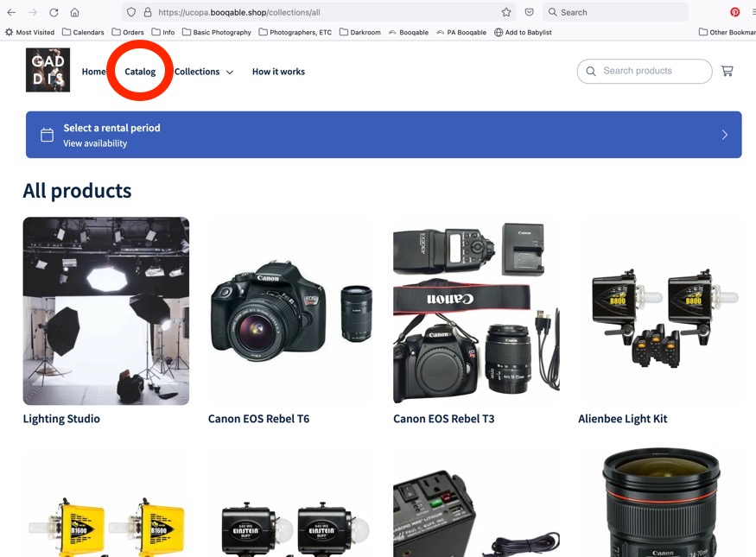The width and height of the screenshot is (756, 557).
Task: Open the Other Bookmarks folder
Action: pyautogui.click(x=727, y=32)
